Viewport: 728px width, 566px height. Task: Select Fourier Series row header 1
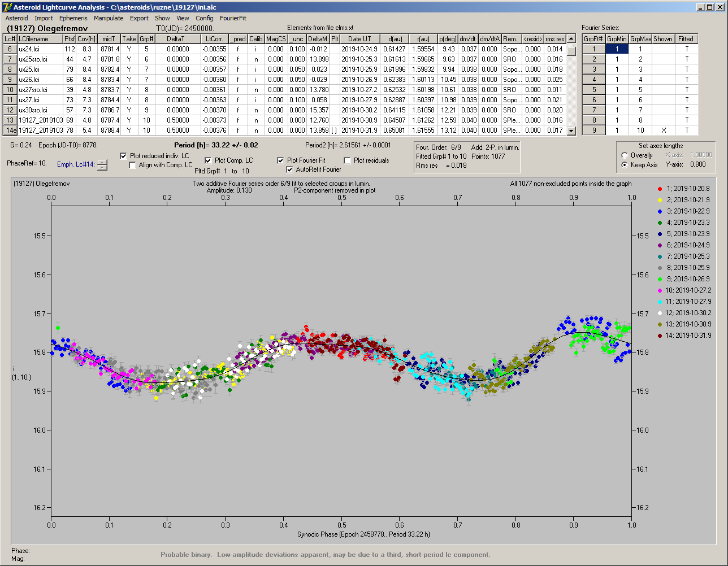pyautogui.click(x=593, y=49)
